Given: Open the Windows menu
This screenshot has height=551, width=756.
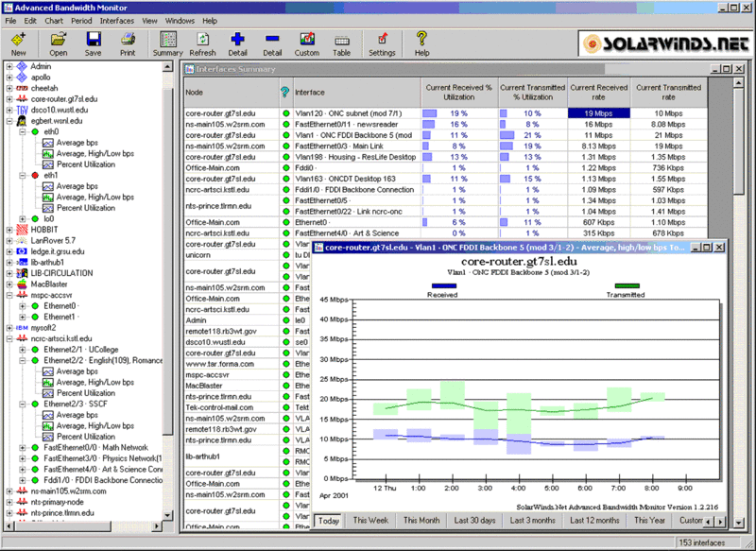Looking at the screenshot, I should [x=180, y=21].
